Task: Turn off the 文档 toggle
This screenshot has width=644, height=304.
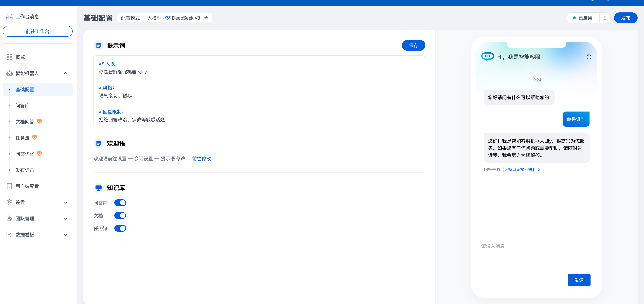Action: point(120,215)
